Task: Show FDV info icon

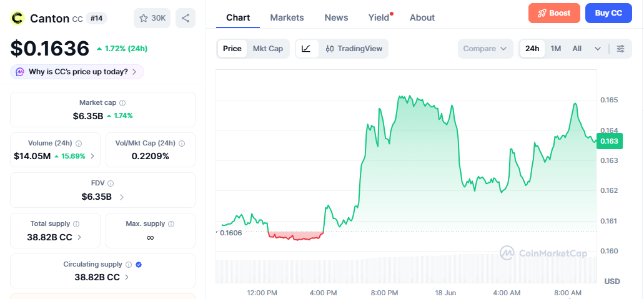Action: pos(111,184)
